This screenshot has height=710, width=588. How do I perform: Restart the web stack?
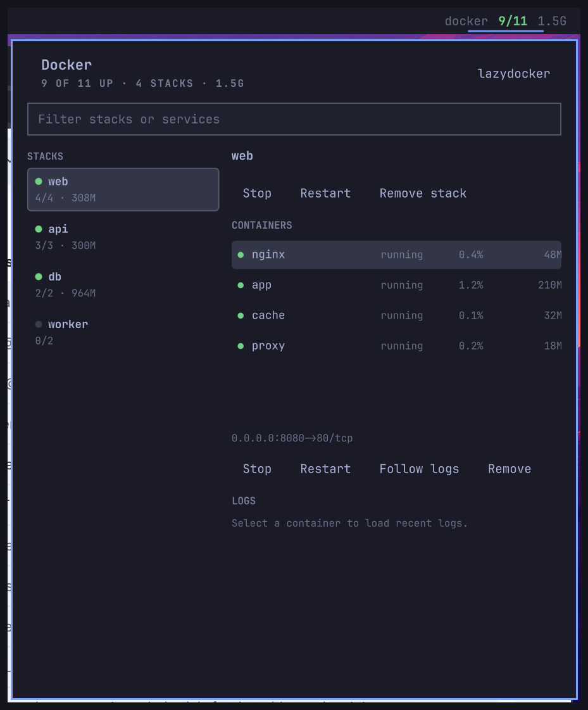point(325,193)
